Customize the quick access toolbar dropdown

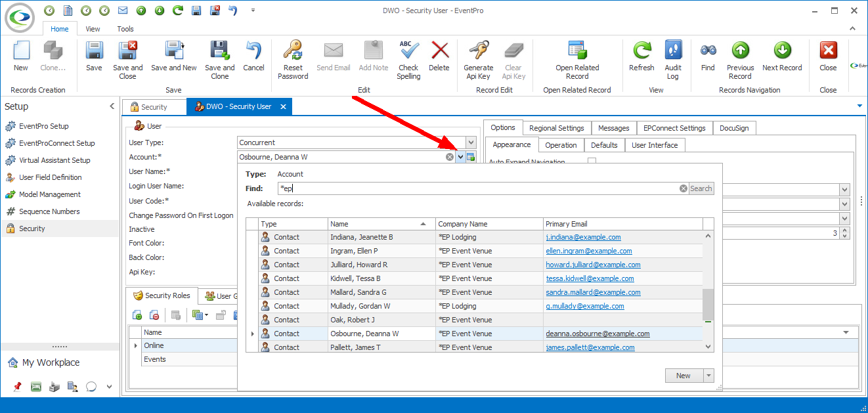tap(253, 11)
